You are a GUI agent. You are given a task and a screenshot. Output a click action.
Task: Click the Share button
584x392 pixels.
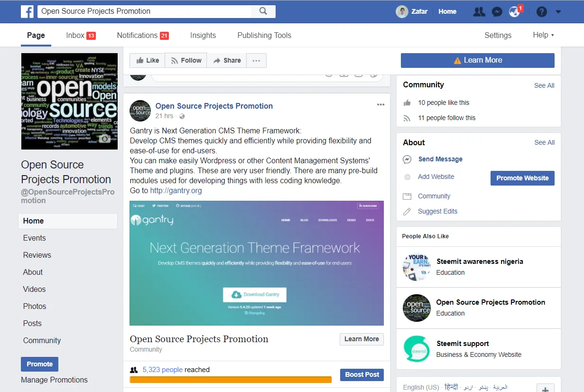point(227,60)
